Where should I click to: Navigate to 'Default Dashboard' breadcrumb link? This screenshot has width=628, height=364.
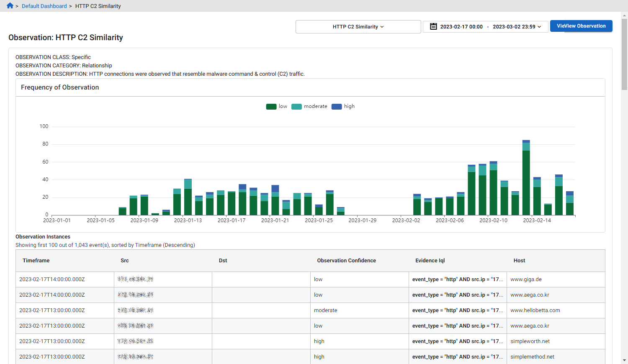44,6
